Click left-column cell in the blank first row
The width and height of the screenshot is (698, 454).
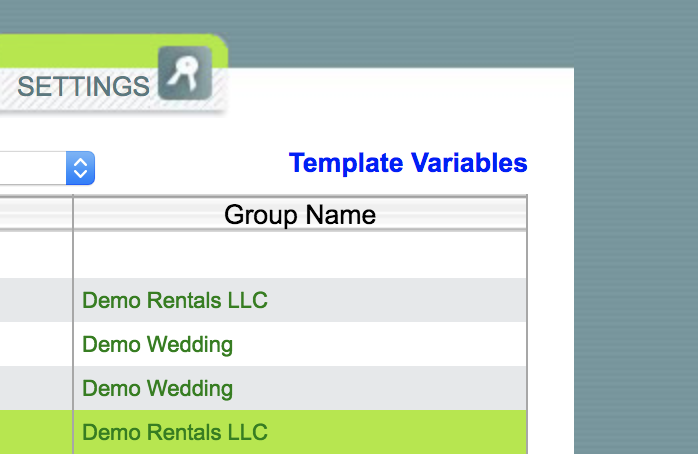tap(35, 255)
